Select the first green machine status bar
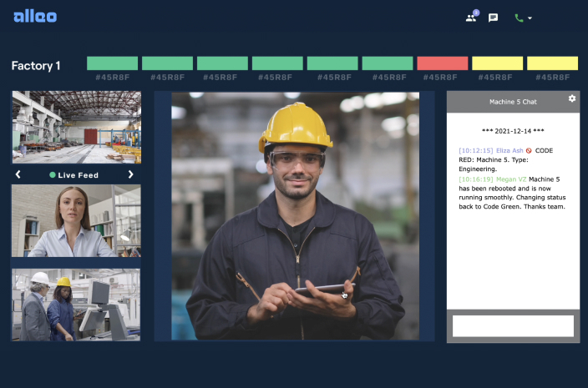The width and height of the screenshot is (588, 388). click(x=112, y=63)
